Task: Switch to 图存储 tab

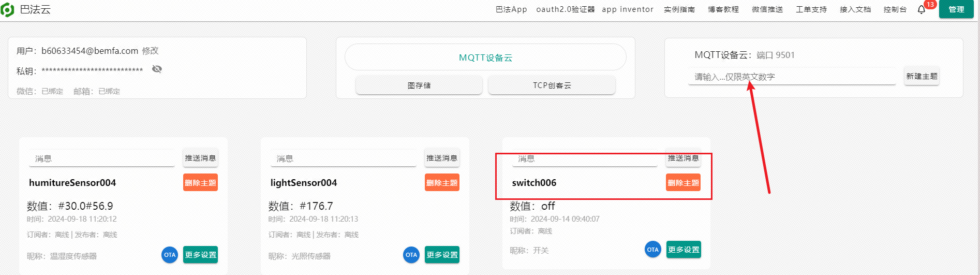Action: tap(419, 85)
